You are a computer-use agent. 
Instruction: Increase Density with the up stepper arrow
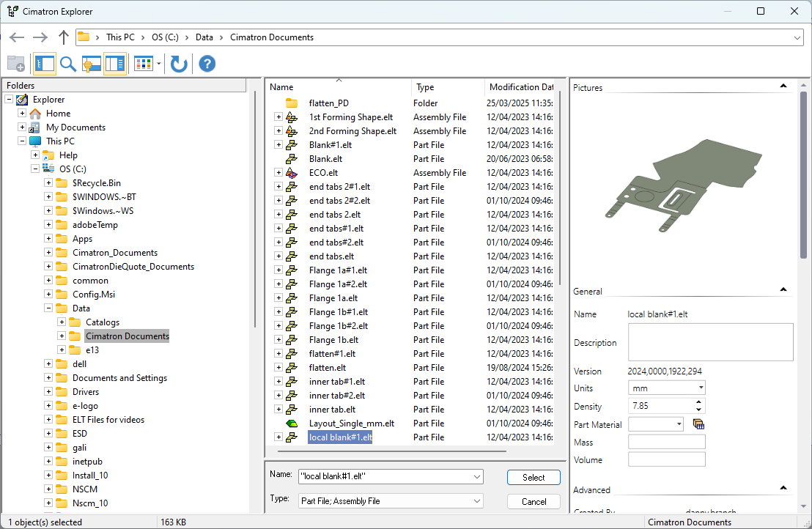(698, 402)
